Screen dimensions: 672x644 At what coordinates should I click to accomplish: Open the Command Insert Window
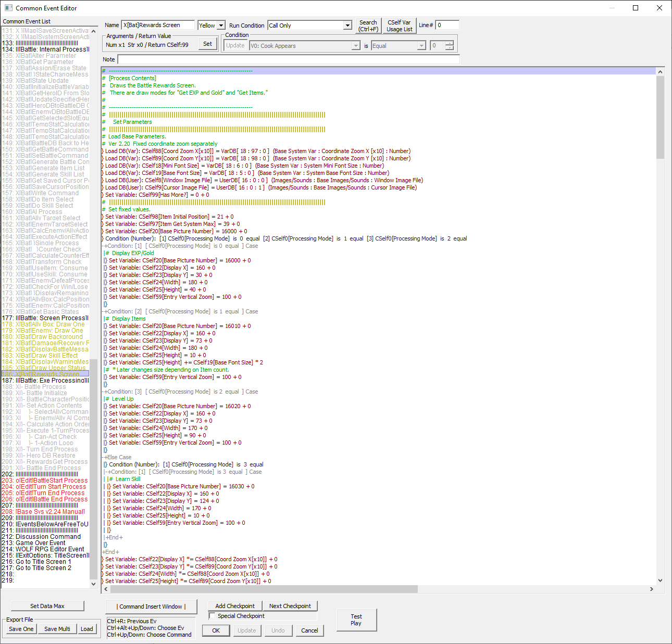point(151,607)
